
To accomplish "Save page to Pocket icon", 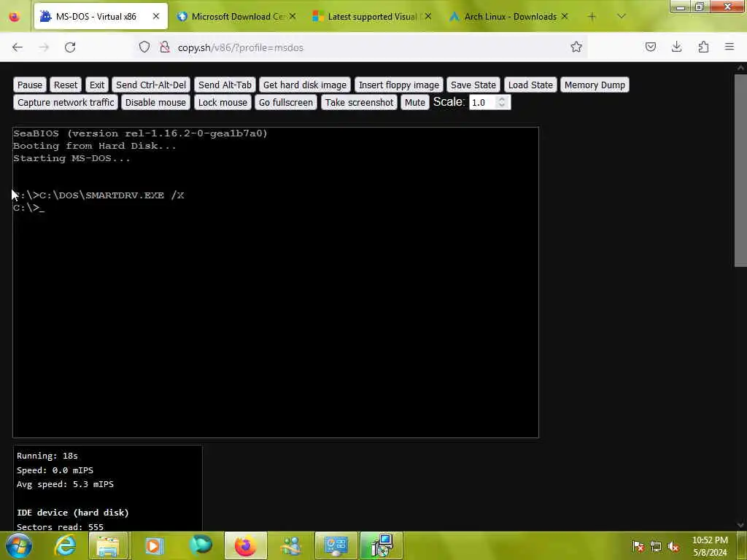I will coord(651,47).
